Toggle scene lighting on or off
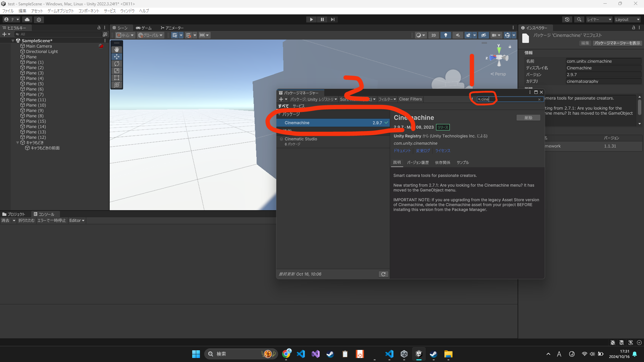 click(x=445, y=35)
